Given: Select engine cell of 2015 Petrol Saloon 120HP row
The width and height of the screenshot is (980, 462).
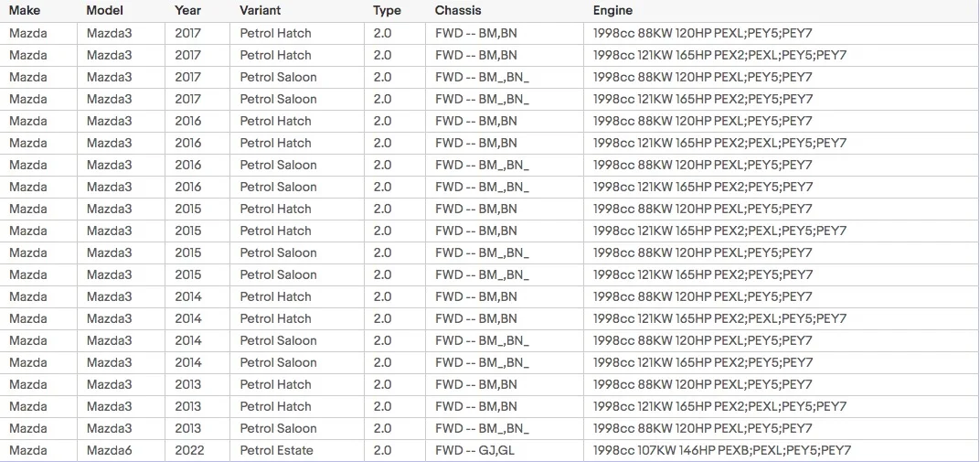Looking at the screenshot, I should pyautogui.click(x=782, y=252).
